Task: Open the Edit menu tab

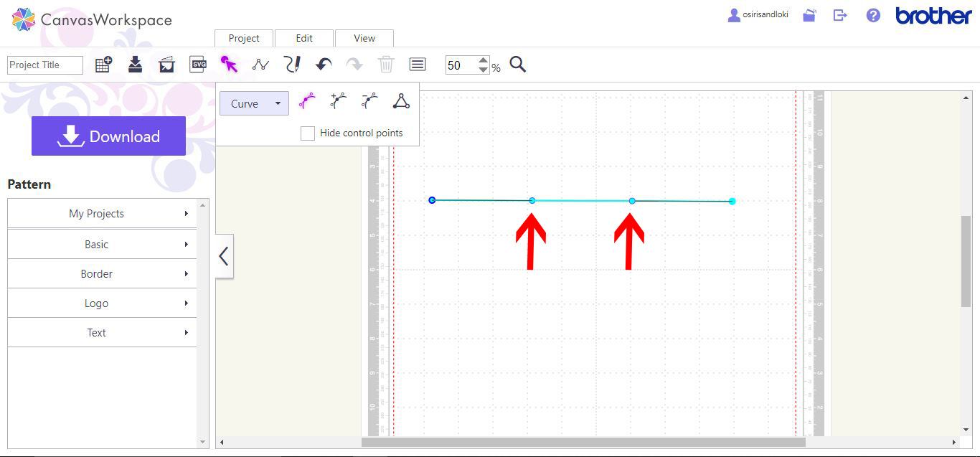Action: tap(303, 38)
